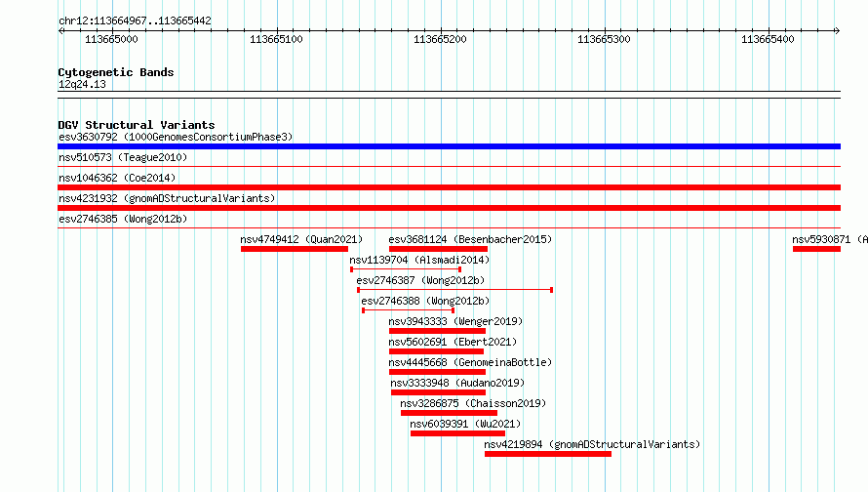The width and height of the screenshot is (868, 492).
Task: Open nsv1139704 (Alsmadi2014) label
Action: pos(419,260)
